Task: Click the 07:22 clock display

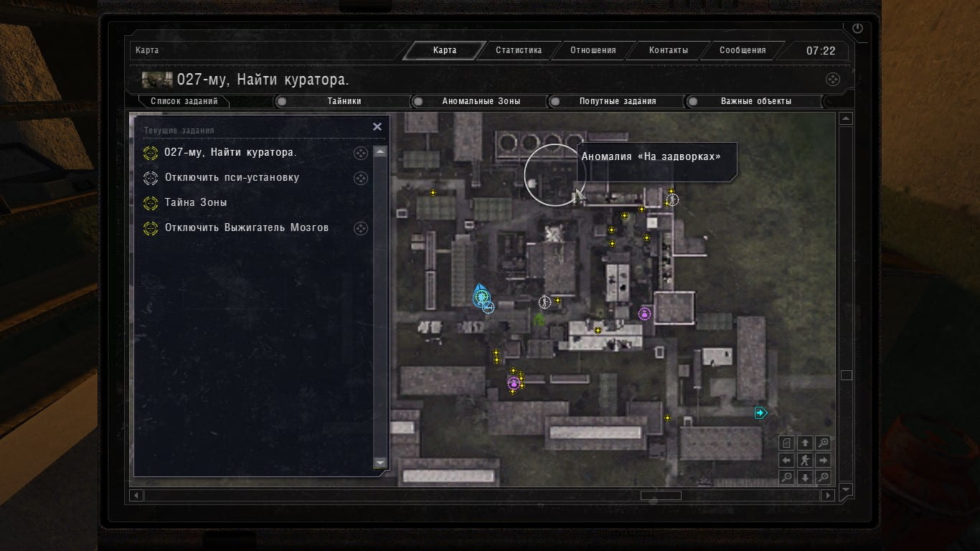Action: coord(821,51)
